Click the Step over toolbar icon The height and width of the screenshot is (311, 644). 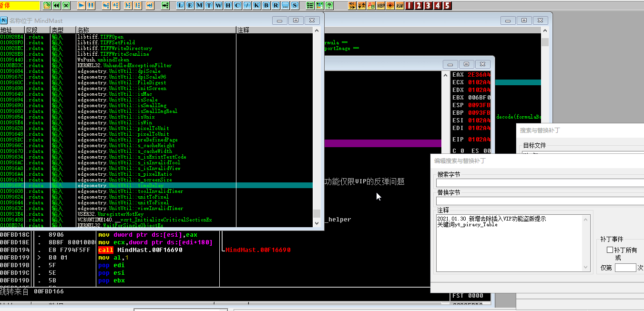tap(116, 6)
